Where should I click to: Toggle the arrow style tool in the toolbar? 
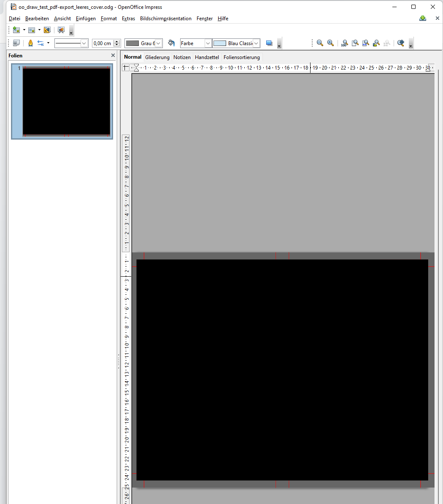pyautogui.click(x=41, y=43)
